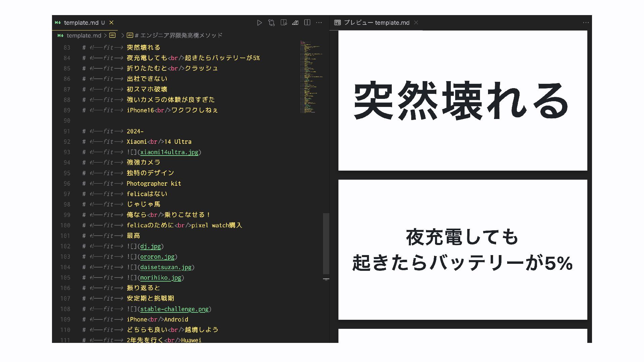Image resolution: width=644 pixels, height=362 pixels.
Task: Click line number 90 empty line
Action: click(x=67, y=121)
